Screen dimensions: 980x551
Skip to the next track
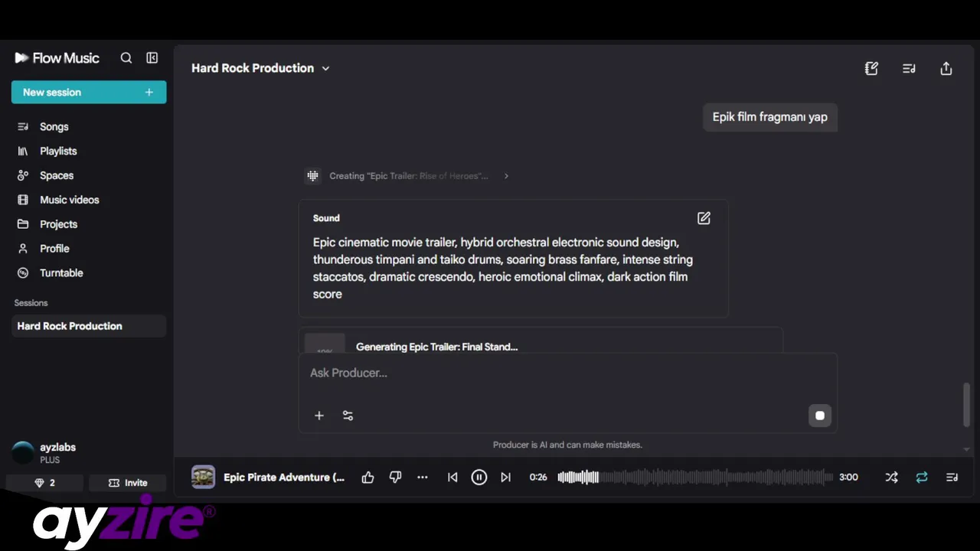[x=506, y=478]
